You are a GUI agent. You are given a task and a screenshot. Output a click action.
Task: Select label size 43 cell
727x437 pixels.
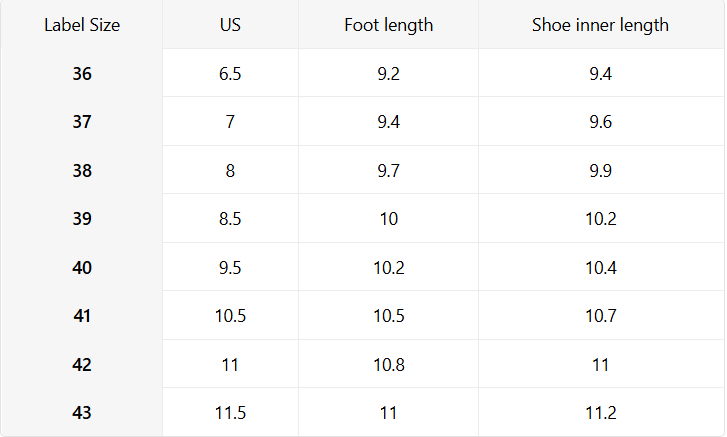82,412
